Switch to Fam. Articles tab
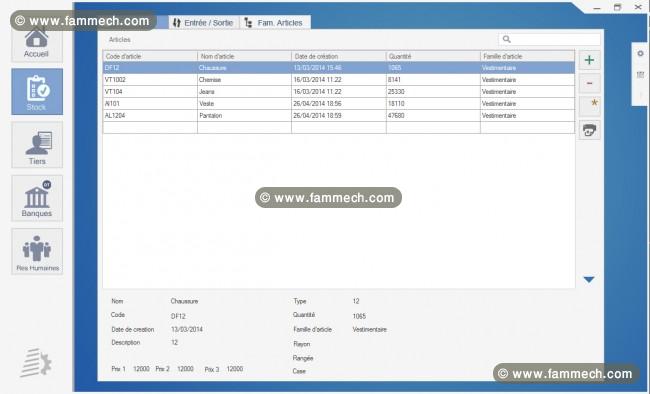Screen dimensions: 650x394 point(274,23)
